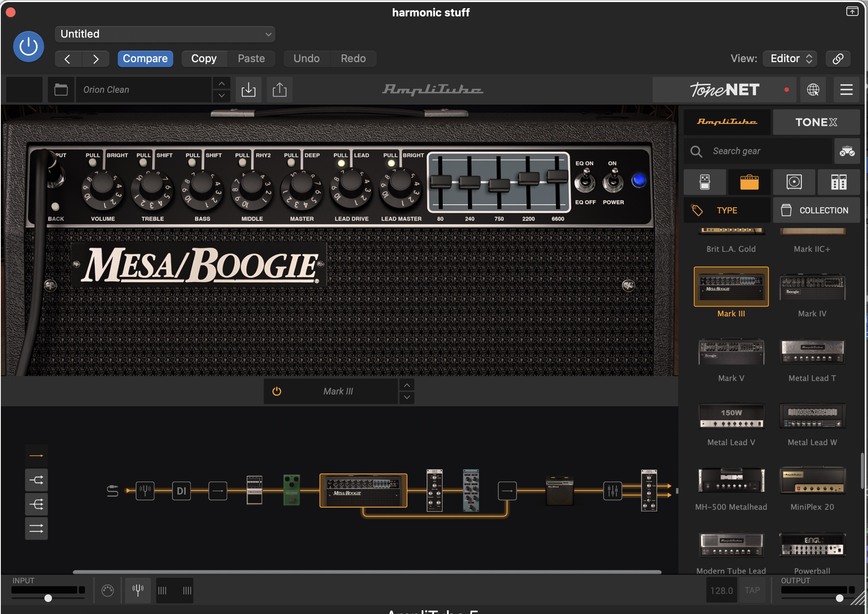
Task: Open the hamburger main menu
Action: click(846, 90)
